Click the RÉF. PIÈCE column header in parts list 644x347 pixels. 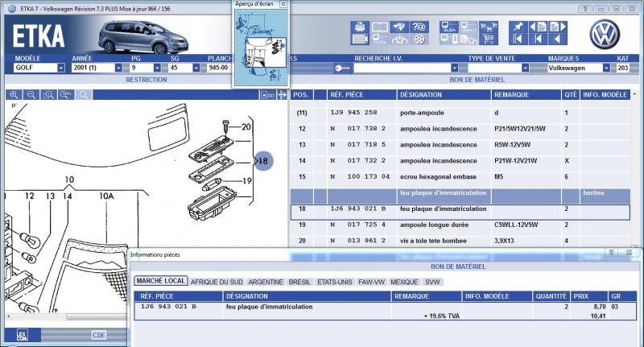tap(361, 95)
